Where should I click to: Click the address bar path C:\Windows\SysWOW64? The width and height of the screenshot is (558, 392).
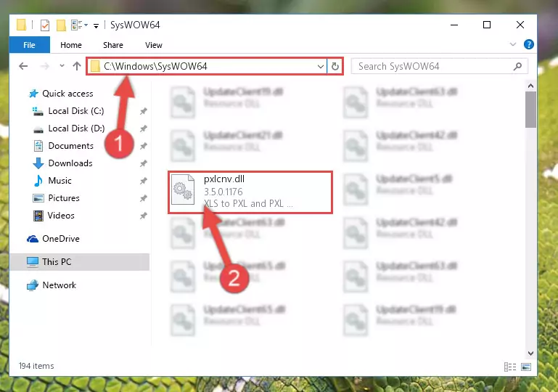(155, 66)
